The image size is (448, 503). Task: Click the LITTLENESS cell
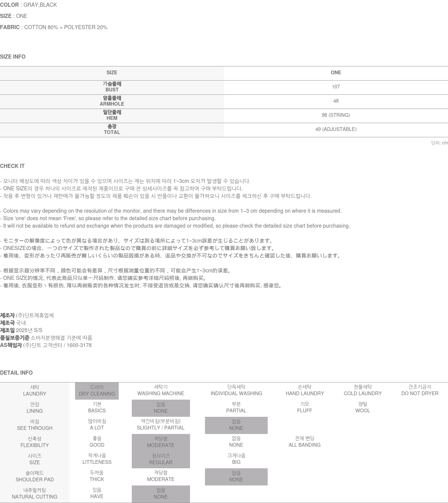(x=97, y=459)
